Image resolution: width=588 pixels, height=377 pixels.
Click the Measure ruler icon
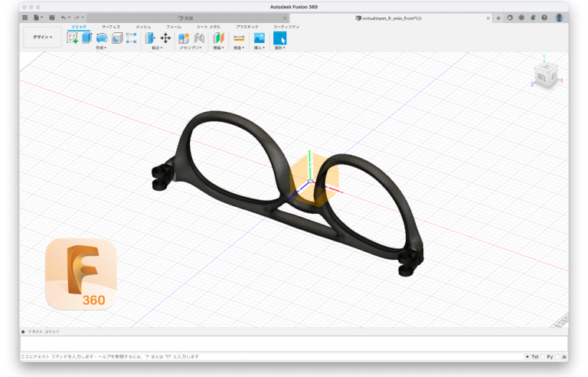(x=239, y=38)
